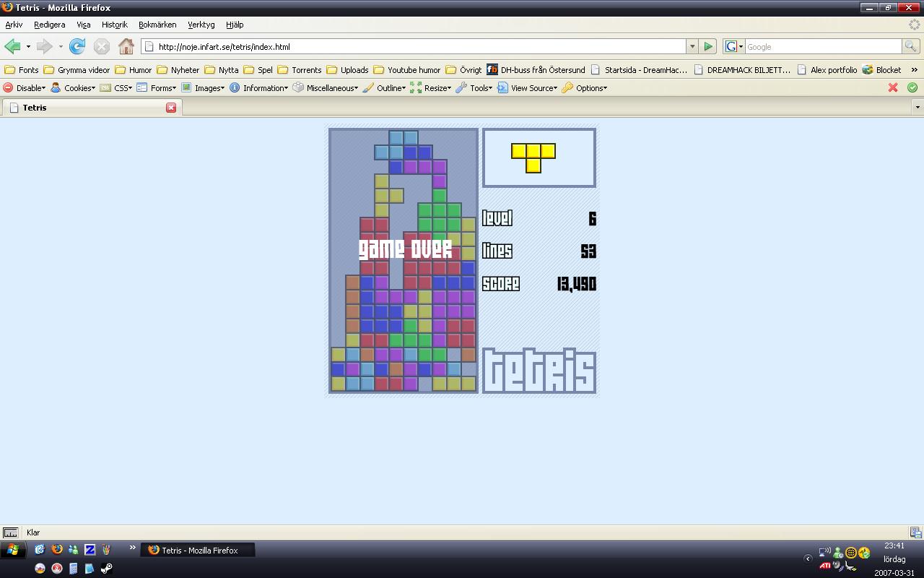Open the Torrents bookmark folder
The width and height of the screenshot is (924, 578).
pyautogui.click(x=300, y=70)
